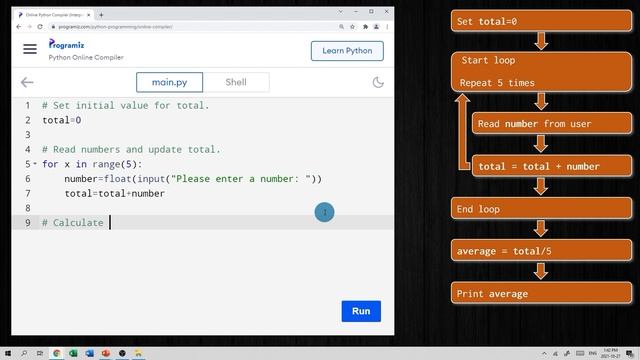Open Word from the taskbar
The width and height of the screenshot is (640, 360).
89,353
